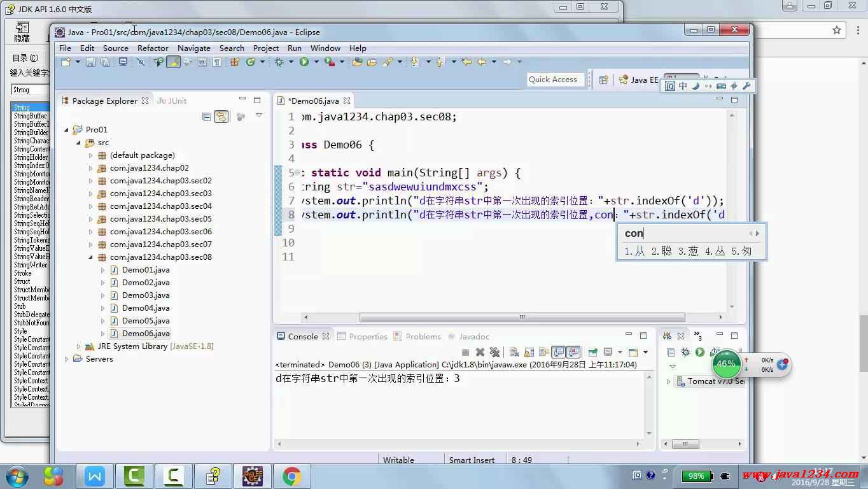868x489 pixels.
Task: Collapse the src folder node
Action: pyautogui.click(x=78, y=143)
